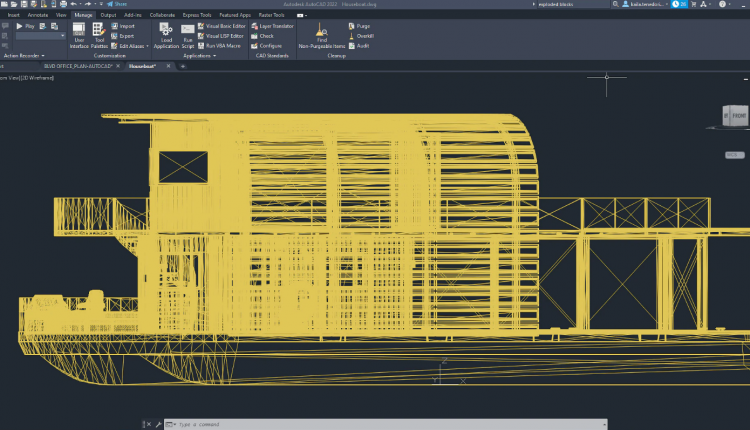Switch to BLVD OFFICE_PLAN-AUTOCAD drawing tab

click(x=76, y=66)
